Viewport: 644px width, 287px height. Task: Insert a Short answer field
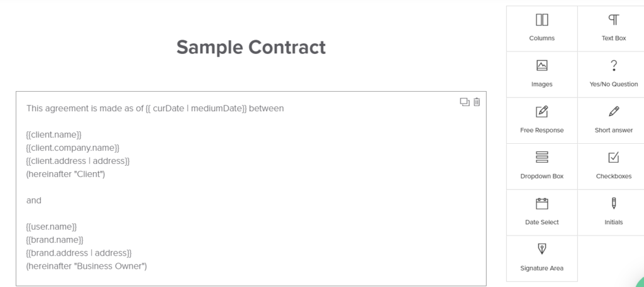(613, 120)
